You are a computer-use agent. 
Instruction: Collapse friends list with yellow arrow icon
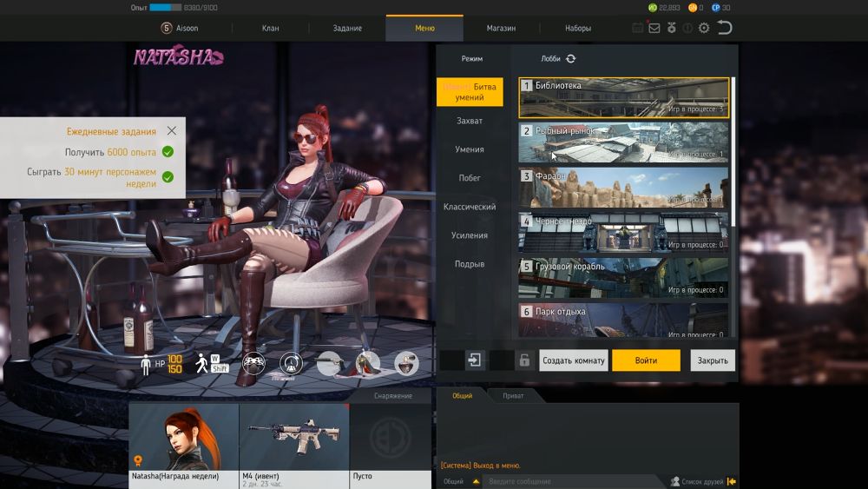coord(732,481)
